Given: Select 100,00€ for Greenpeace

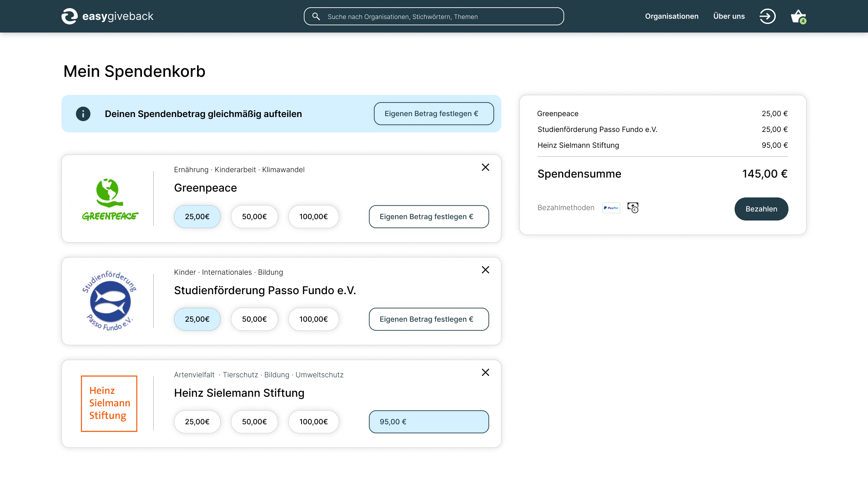Looking at the screenshot, I should [314, 217].
